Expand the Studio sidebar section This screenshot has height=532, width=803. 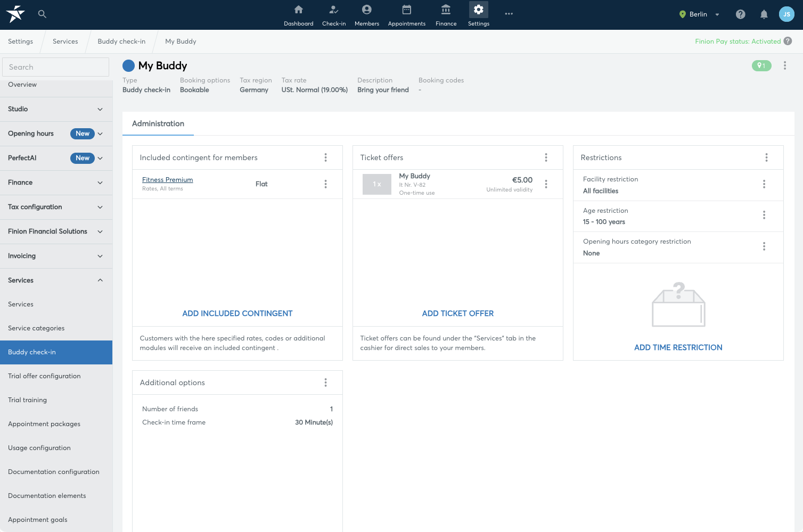pyautogui.click(x=56, y=109)
